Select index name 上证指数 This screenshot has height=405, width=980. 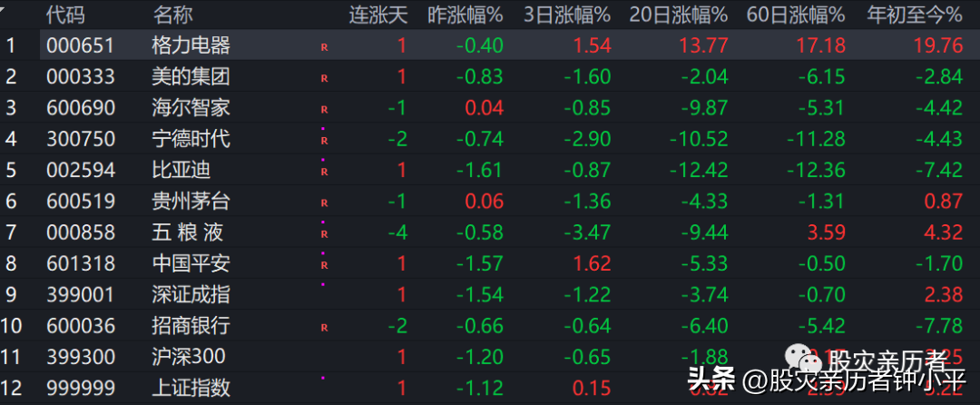[191, 388]
